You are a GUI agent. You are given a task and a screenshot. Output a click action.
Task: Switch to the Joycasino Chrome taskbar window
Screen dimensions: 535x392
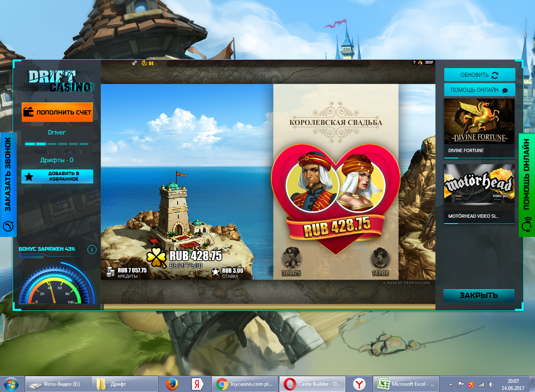click(x=245, y=384)
